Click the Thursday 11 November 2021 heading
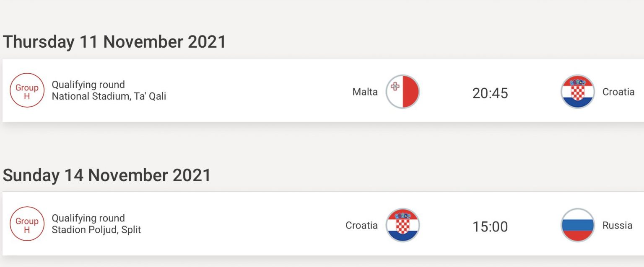This screenshot has width=644, height=267. (x=114, y=42)
